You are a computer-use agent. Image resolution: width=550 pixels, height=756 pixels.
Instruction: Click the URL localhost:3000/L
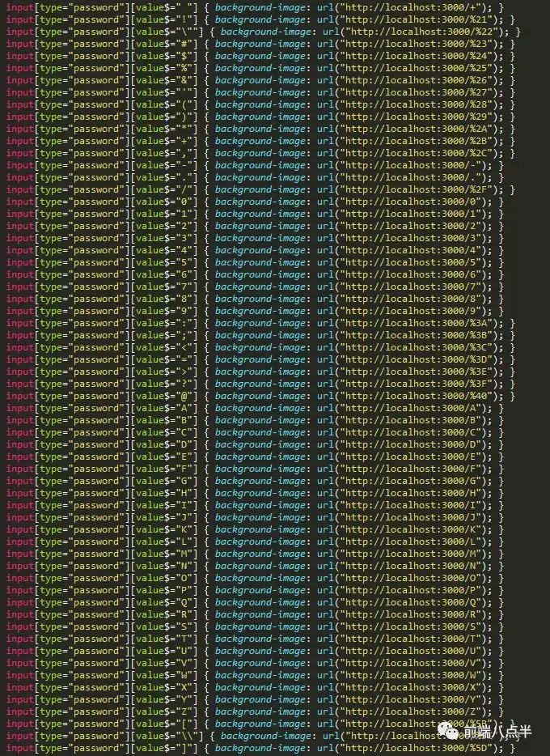[x=409, y=542]
